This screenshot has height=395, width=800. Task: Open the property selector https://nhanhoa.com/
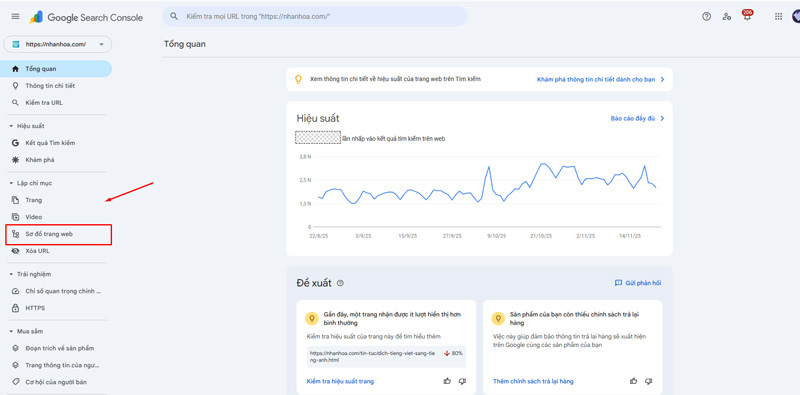(58, 44)
